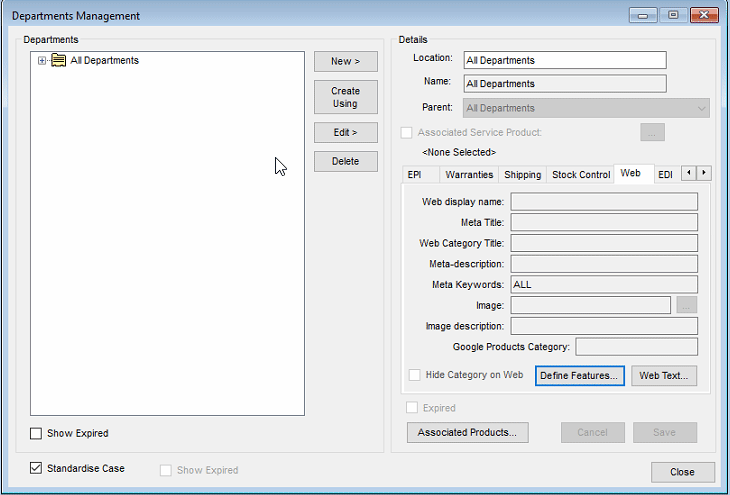Click into the Meta Keywords field

(x=603, y=285)
